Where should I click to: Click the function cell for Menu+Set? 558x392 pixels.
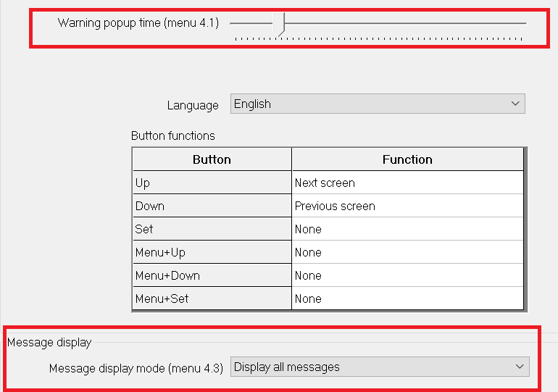point(407,299)
